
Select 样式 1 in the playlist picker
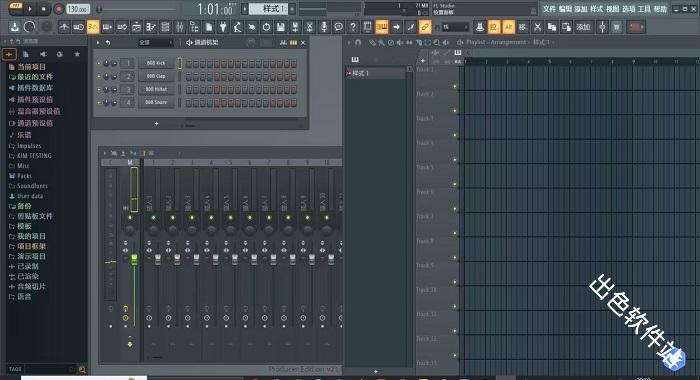pyautogui.click(x=375, y=73)
